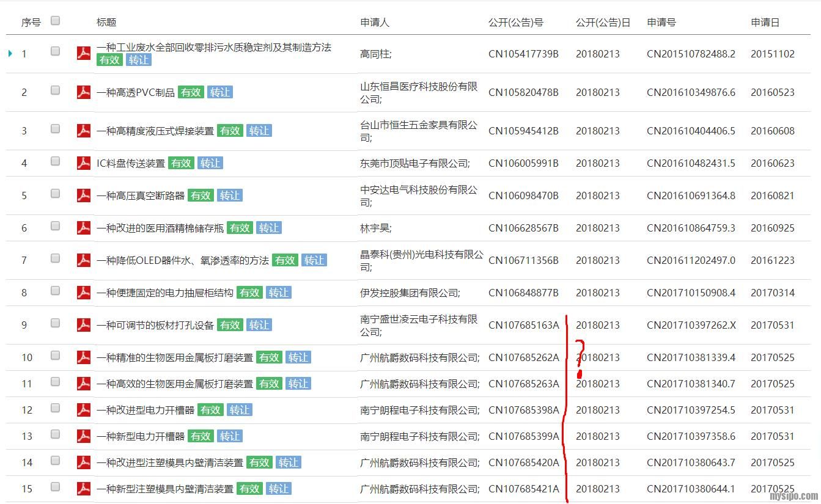Viewport: 821px width, 504px height.
Task: Open title 一种高精度液压式焊接装置
Action: click(155, 131)
